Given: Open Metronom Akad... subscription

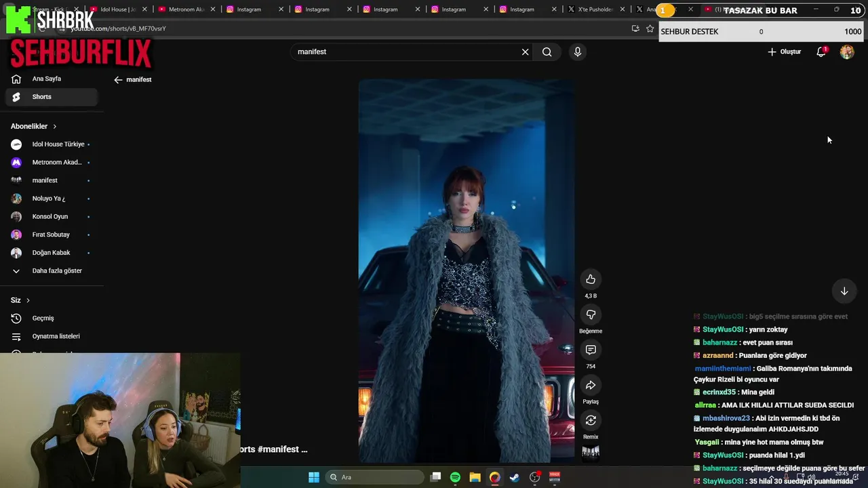Looking at the screenshot, I should (52, 162).
